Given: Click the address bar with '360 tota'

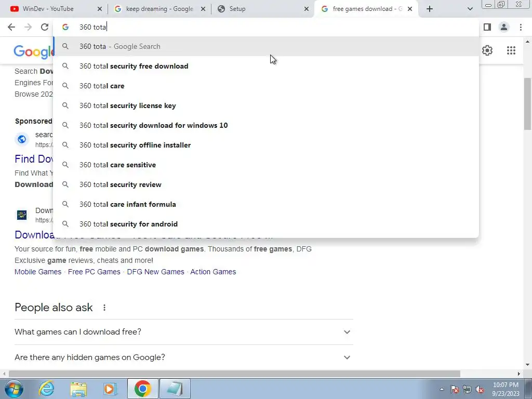Looking at the screenshot, I should [266, 27].
